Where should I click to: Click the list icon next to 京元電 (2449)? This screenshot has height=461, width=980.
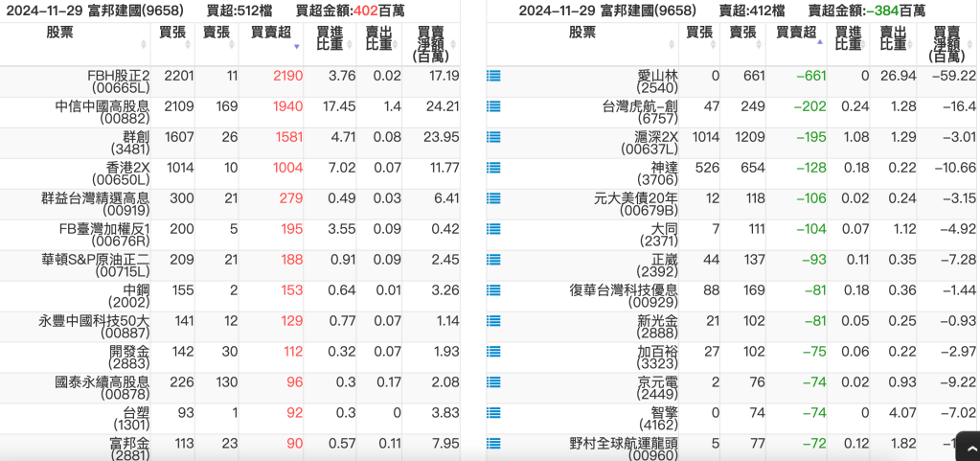click(493, 382)
